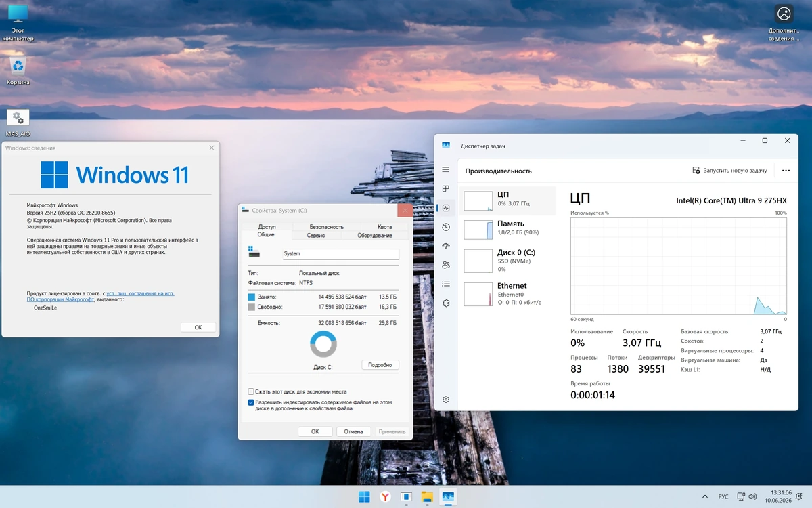Open Startup apps page in Task Manager sidebar
This screenshot has height=508, width=812.
(446, 246)
